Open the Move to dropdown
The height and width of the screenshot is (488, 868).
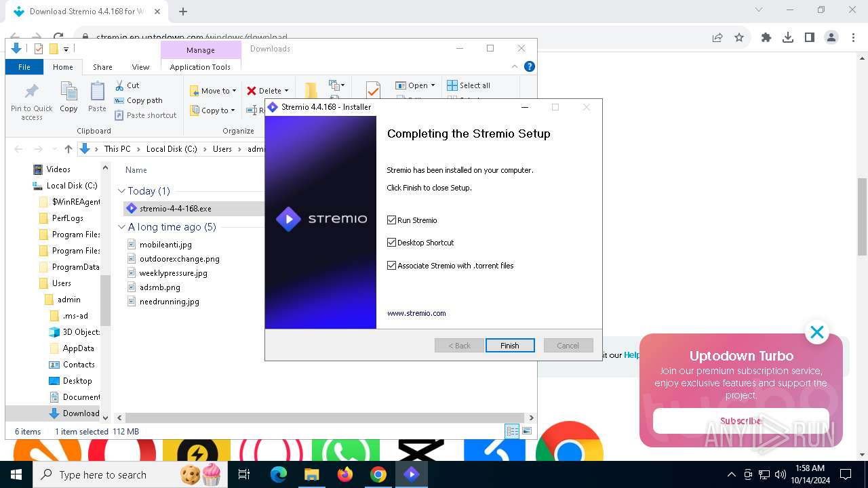coord(213,91)
